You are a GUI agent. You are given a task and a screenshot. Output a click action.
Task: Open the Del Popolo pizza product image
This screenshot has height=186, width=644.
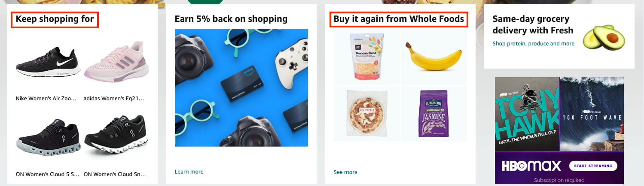(x=367, y=113)
